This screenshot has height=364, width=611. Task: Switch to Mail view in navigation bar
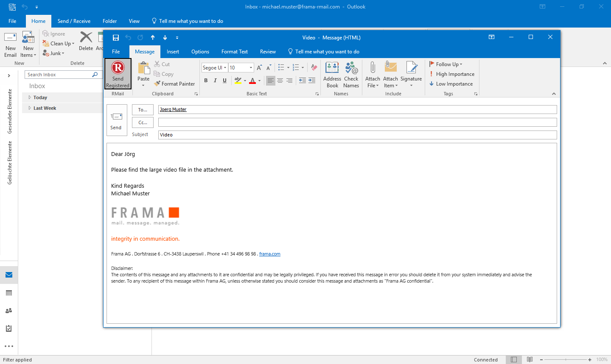pyautogui.click(x=9, y=275)
